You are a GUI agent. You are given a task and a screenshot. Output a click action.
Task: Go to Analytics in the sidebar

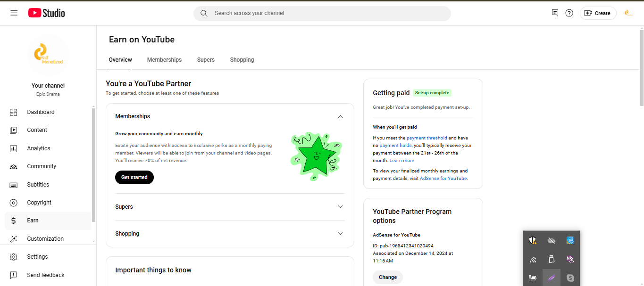(x=38, y=148)
